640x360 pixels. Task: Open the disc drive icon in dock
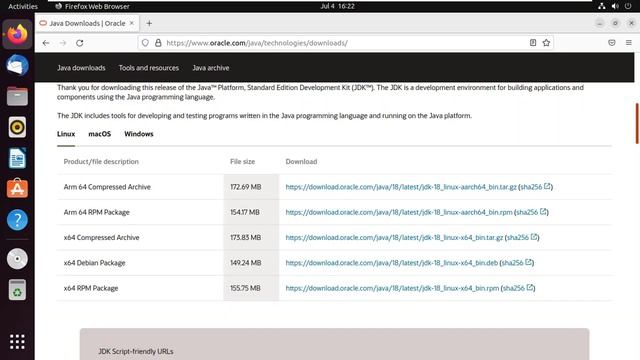pos(17,259)
